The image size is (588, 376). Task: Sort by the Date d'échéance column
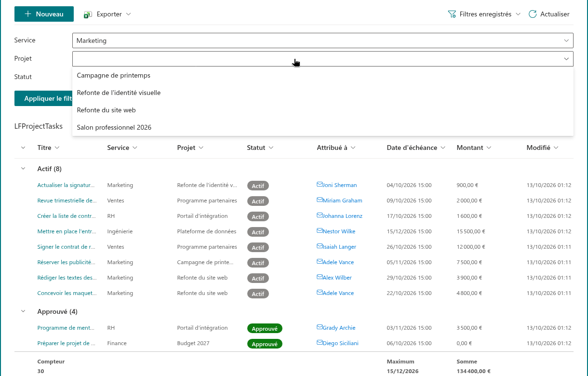(x=416, y=148)
